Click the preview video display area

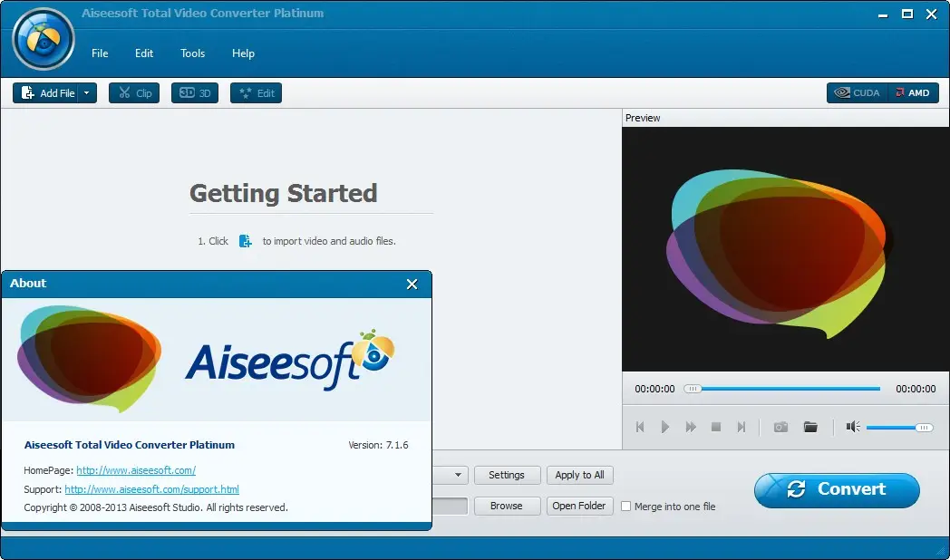coord(786,249)
